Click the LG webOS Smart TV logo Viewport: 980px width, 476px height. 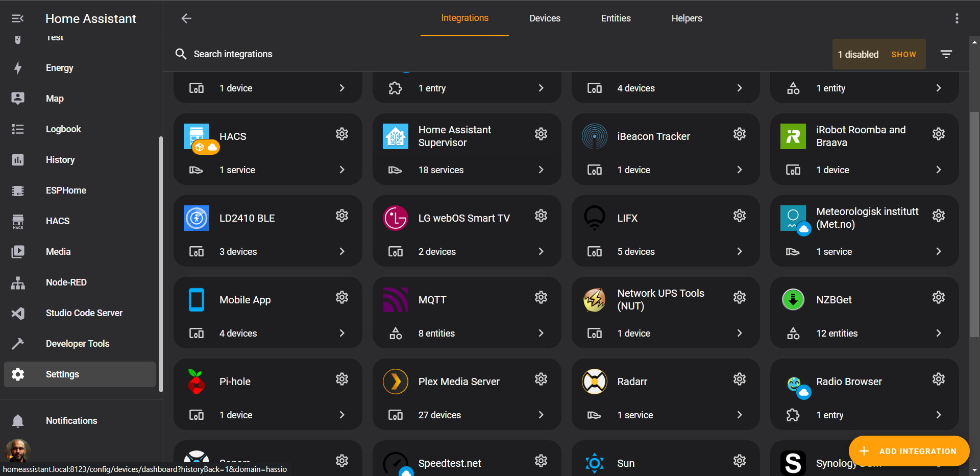coord(395,218)
